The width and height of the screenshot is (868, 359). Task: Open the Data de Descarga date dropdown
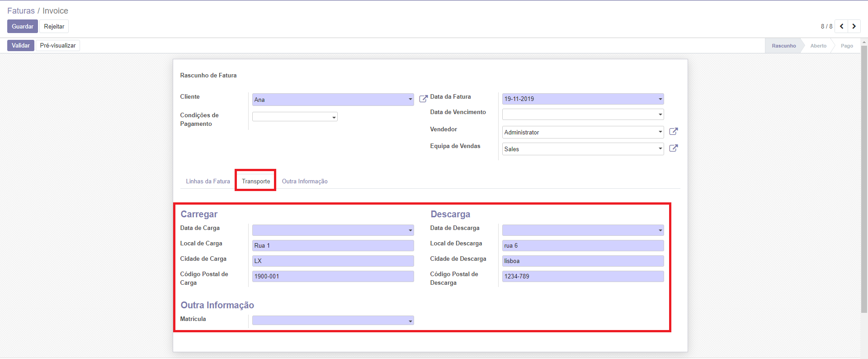(660, 230)
